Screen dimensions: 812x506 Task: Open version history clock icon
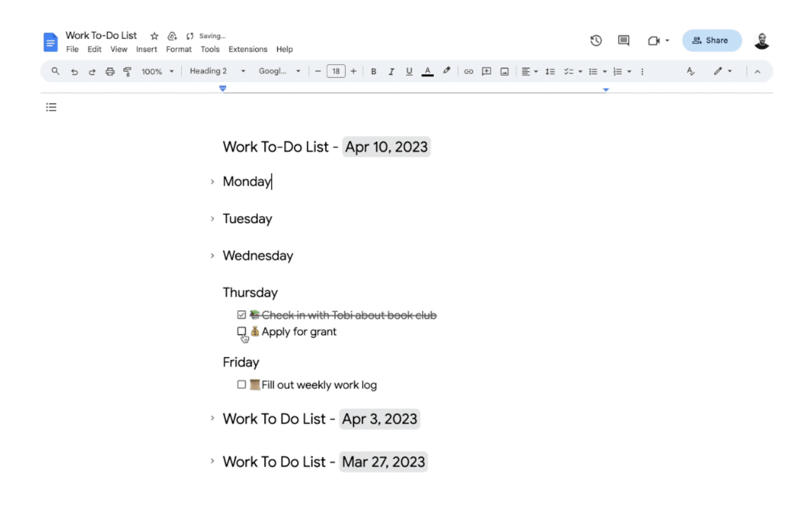click(x=596, y=41)
